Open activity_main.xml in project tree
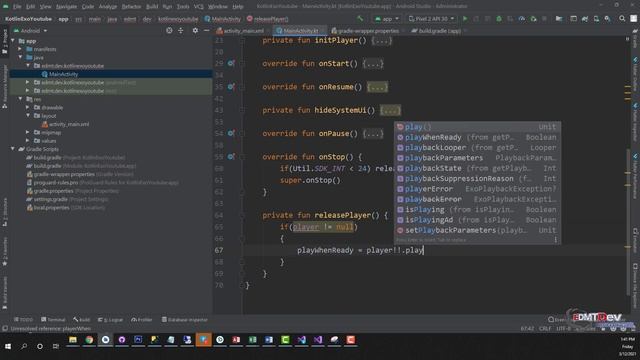This screenshot has width=640, height=360. click(65, 124)
